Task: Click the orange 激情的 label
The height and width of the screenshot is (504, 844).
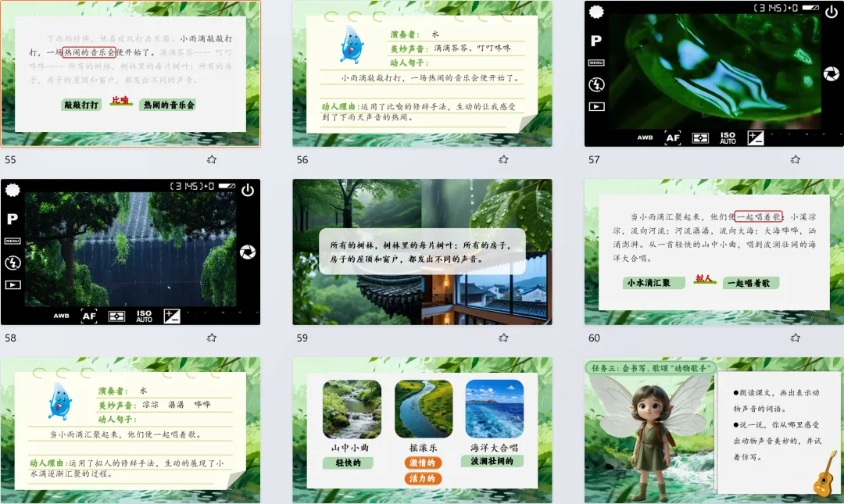Action: click(423, 463)
